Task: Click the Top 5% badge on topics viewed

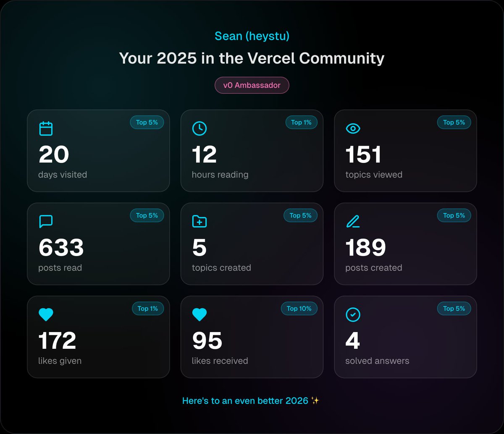Action: point(454,123)
